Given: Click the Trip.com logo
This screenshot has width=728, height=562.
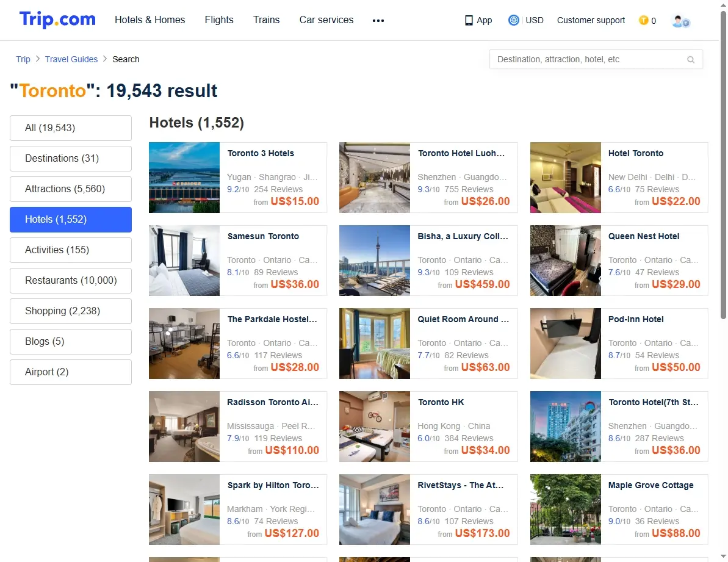Looking at the screenshot, I should point(57,20).
